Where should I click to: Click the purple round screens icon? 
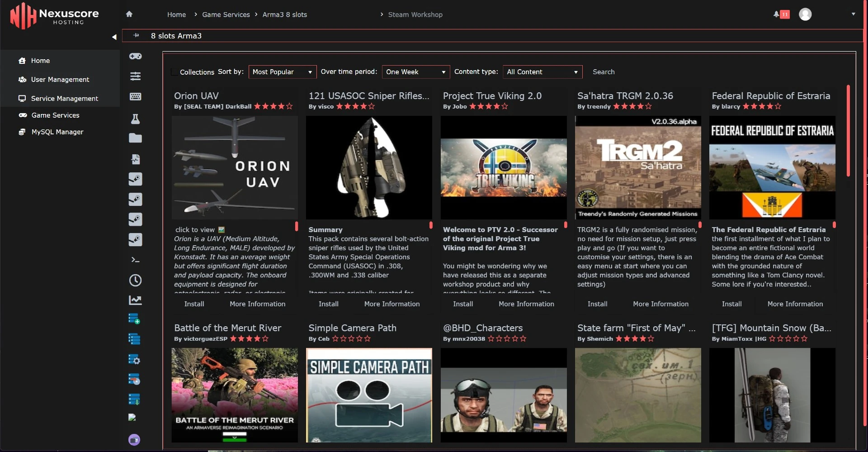(134, 440)
